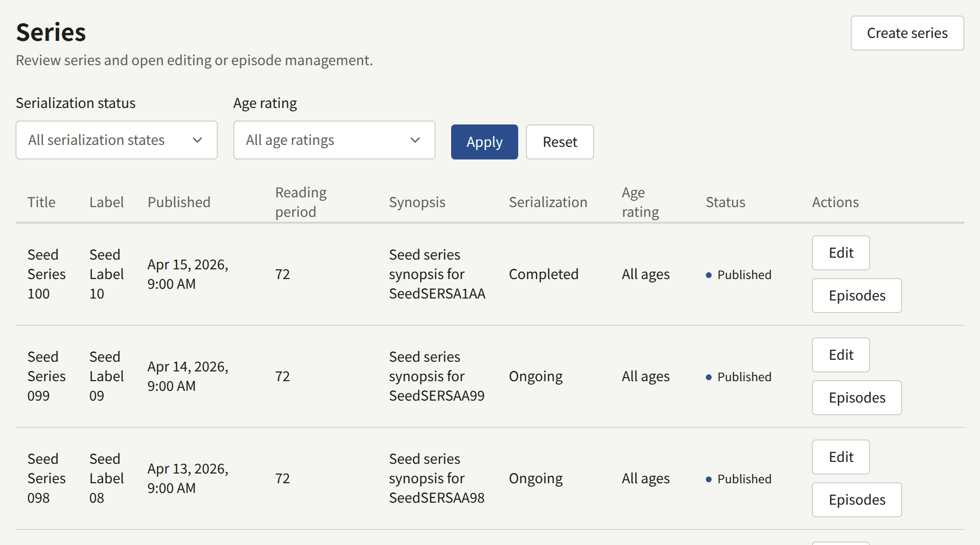Click the Apr 15, 2026 published date
The height and width of the screenshot is (545, 980).
pos(188,274)
